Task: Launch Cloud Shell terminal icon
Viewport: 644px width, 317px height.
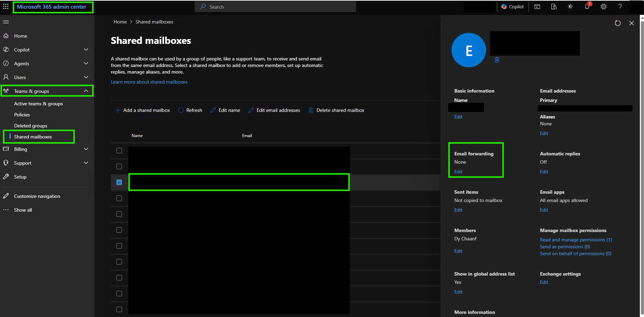Action: 537,7
